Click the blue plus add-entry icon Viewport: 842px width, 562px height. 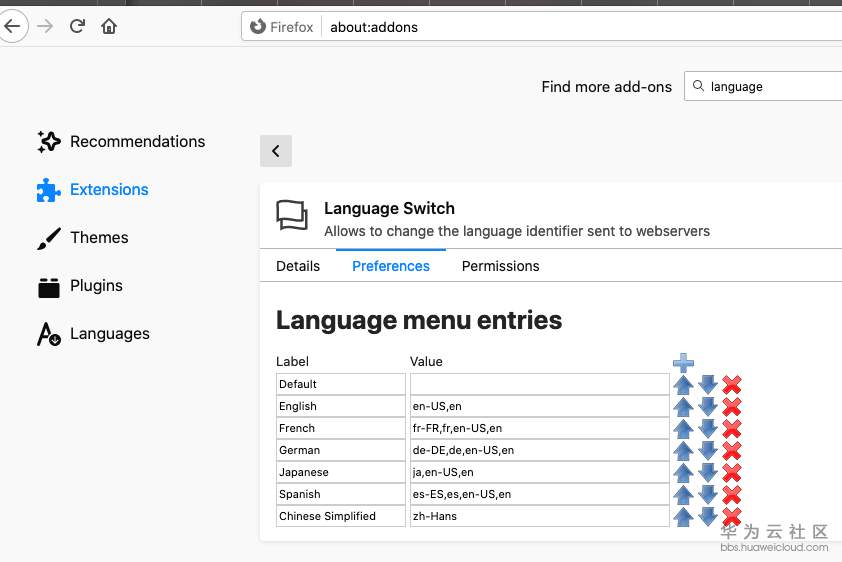point(683,363)
